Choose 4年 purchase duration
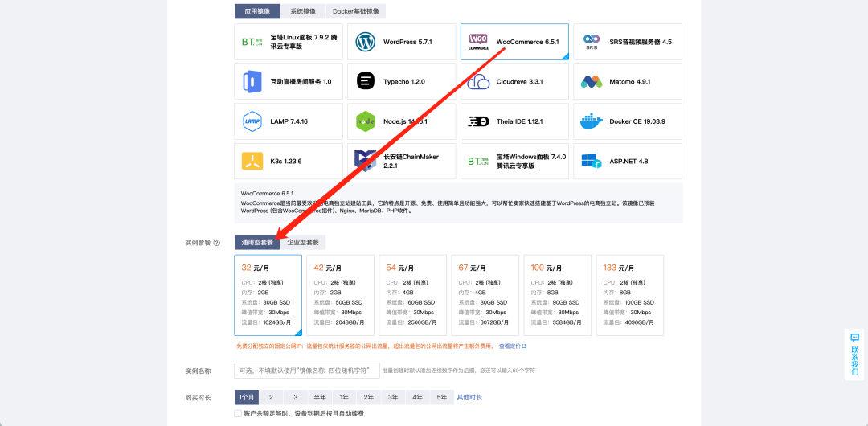Screen dimensions: 868x426 (417, 397)
